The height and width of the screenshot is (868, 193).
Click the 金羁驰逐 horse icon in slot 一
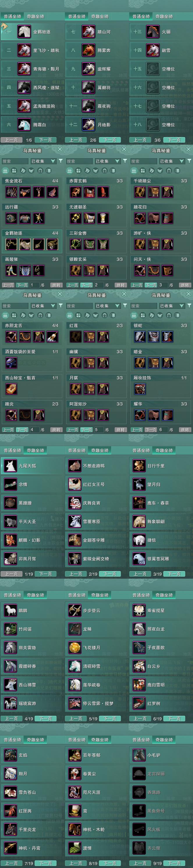(x=24, y=32)
